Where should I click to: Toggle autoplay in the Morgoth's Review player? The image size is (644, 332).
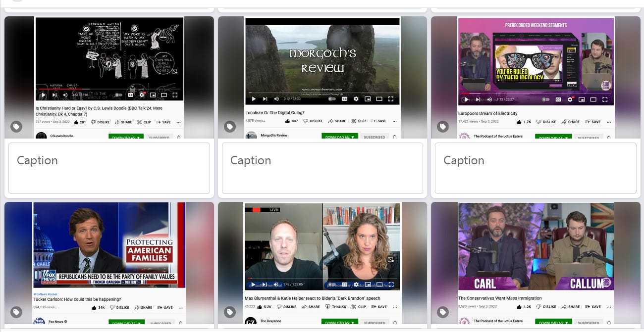(332, 99)
